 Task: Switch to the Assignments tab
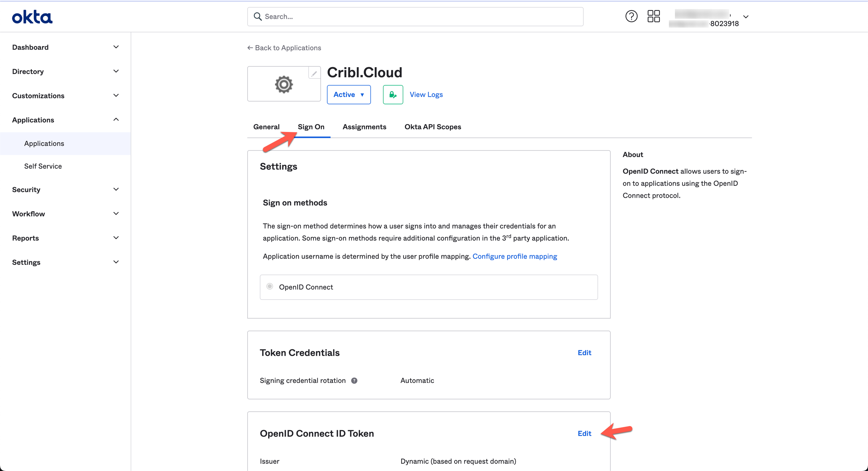pos(364,127)
